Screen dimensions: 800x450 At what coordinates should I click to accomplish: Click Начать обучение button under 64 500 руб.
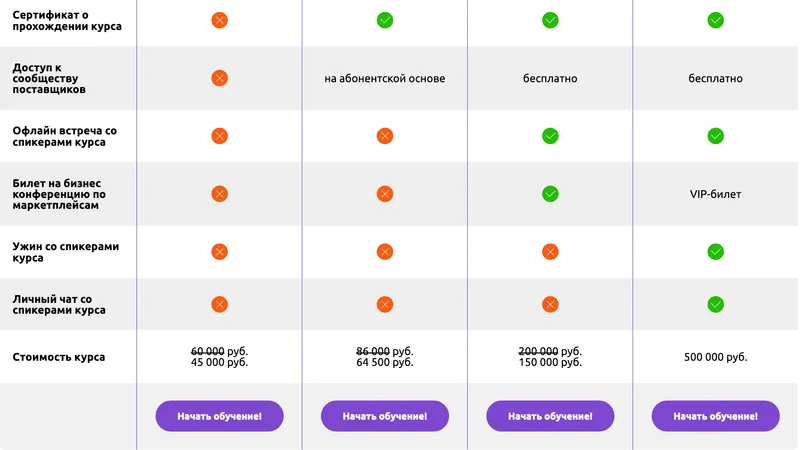point(385,416)
